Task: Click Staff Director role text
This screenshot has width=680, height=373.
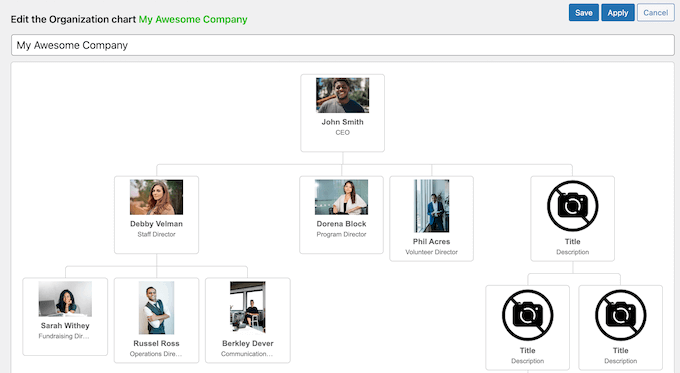Action: click(x=157, y=234)
